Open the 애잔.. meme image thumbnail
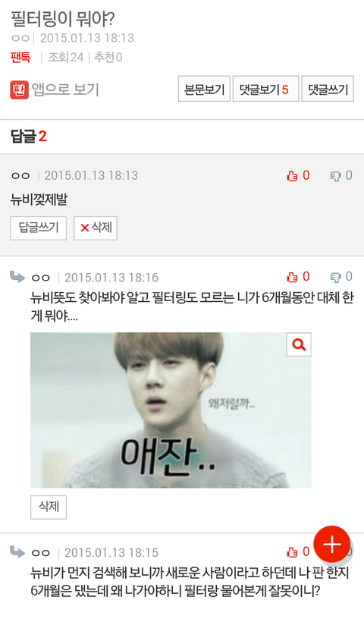This screenshot has width=364, height=622. tap(171, 410)
